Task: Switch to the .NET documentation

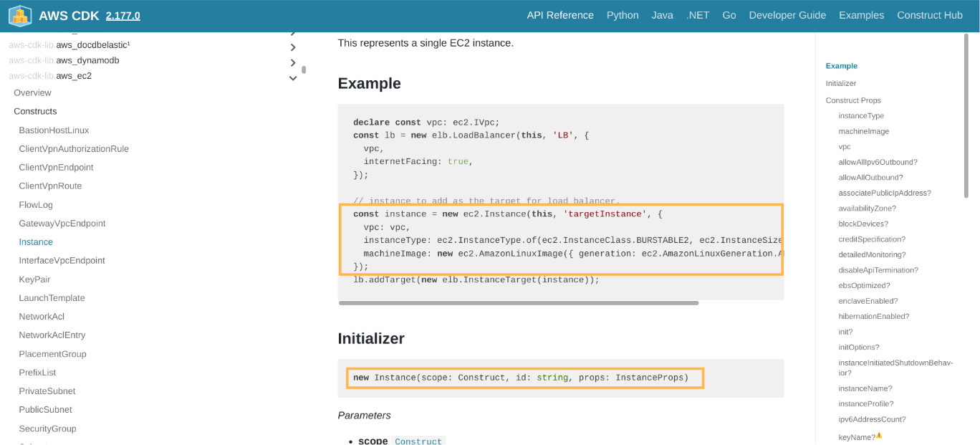Action: coord(698,15)
